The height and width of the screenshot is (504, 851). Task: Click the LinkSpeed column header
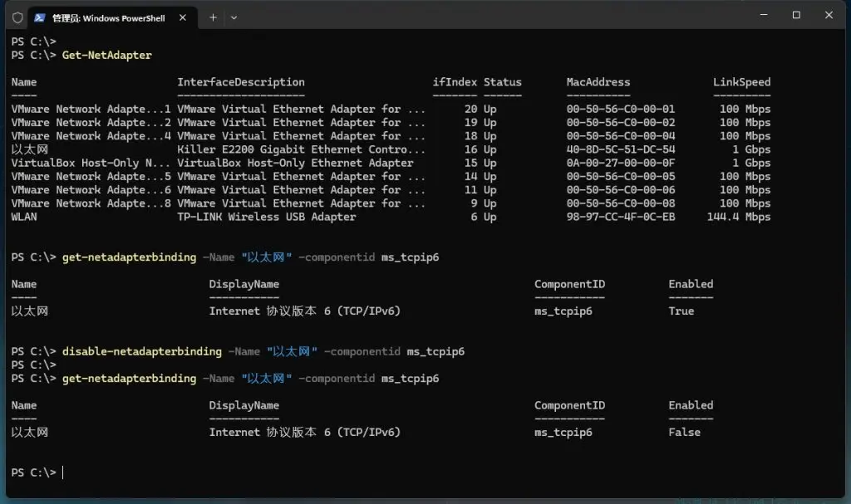741,82
